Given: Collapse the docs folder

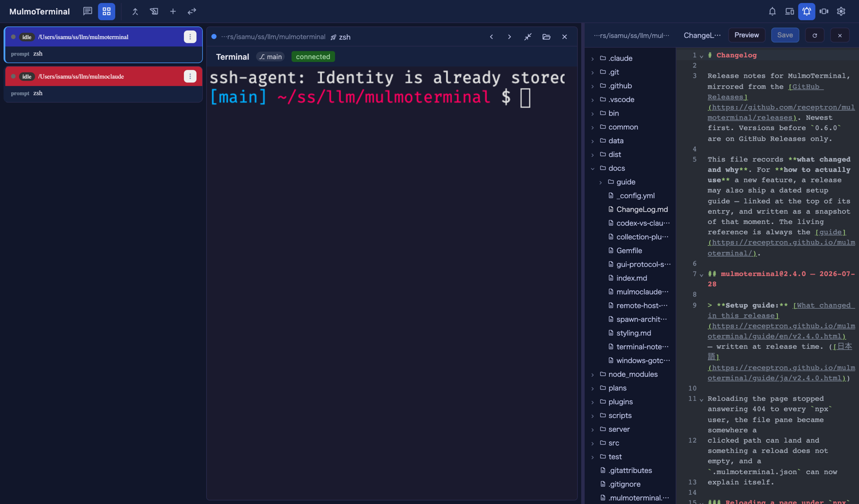Looking at the screenshot, I should tap(631, 168).
